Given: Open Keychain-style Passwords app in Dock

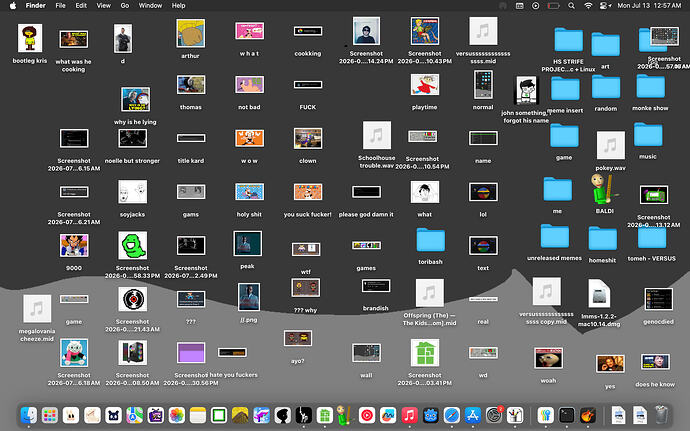Looking at the screenshot, I should 546,415.
